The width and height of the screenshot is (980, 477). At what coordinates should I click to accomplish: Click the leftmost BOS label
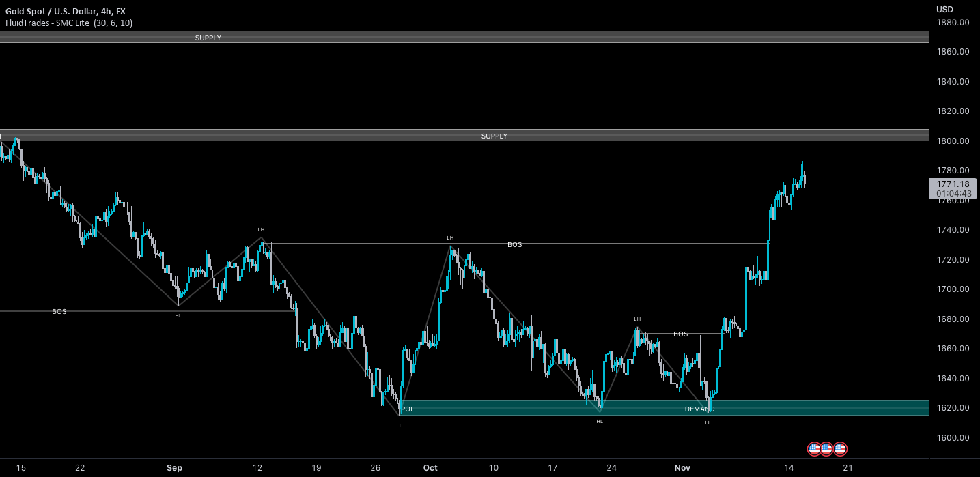point(59,311)
